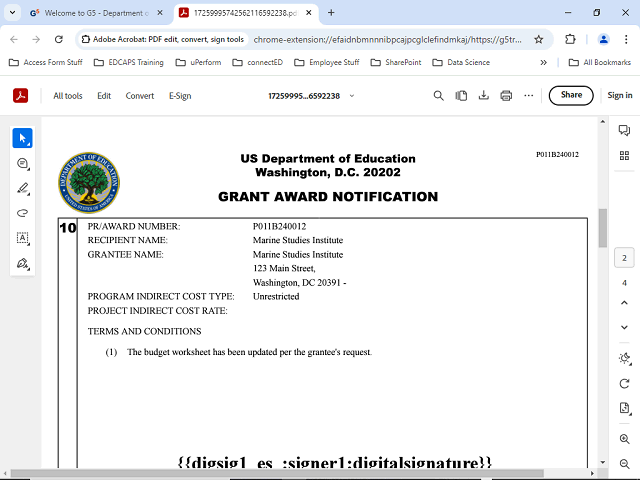Open Chrome three-dot menu
This screenshot has width=640, height=480.
(x=626, y=40)
